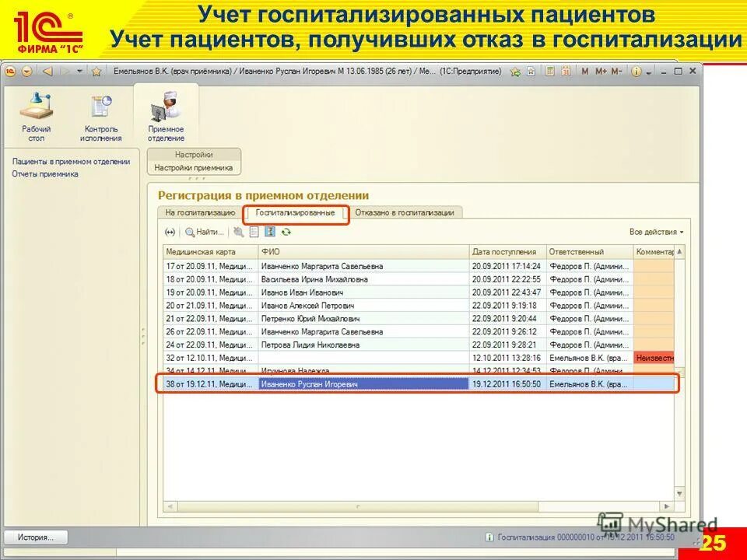Sort by Ответственный column header
This screenshot has width=747, height=560.
(x=590, y=252)
